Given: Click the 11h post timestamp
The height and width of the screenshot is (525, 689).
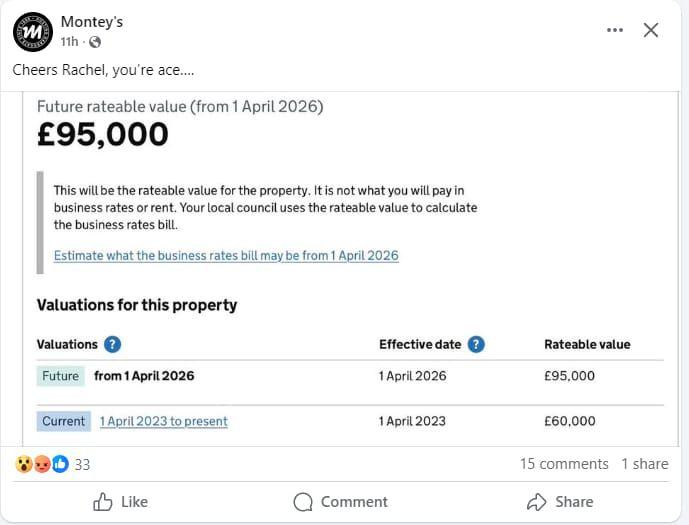Looking at the screenshot, I should pyautogui.click(x=70, y=42).
